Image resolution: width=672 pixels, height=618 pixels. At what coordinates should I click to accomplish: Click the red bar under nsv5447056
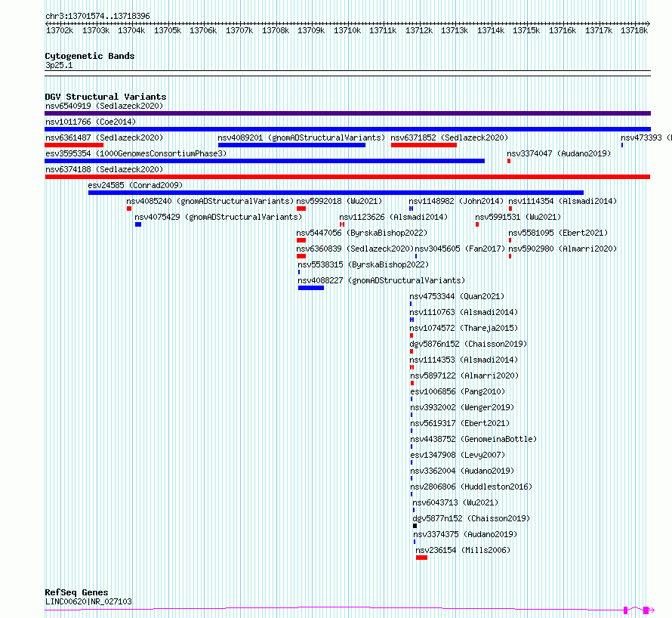[x=301, y=240]
